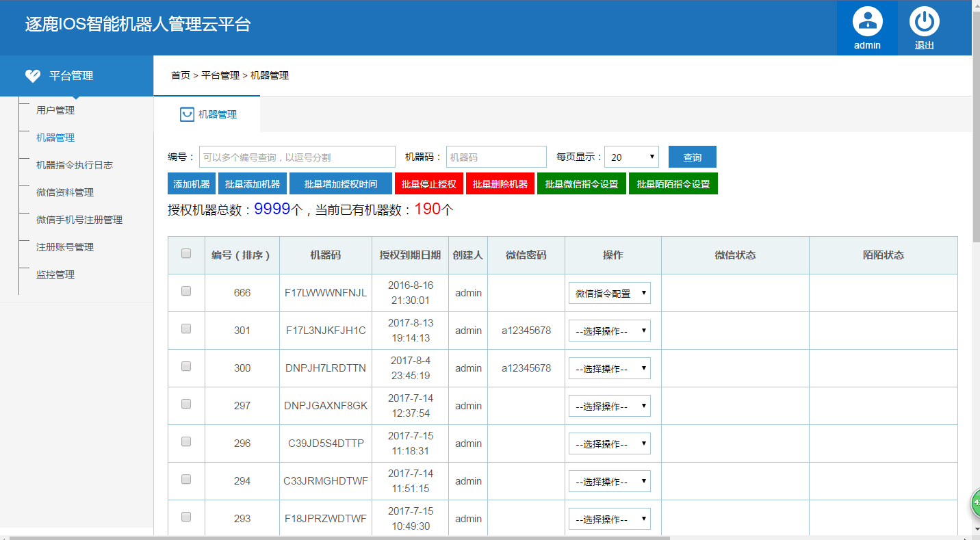
Task: Click the 陌陌状态 column header
Action: coord(883,255)
